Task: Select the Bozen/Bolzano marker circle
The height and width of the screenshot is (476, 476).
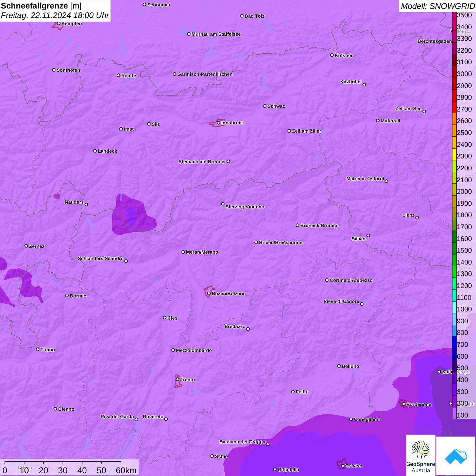Action: (x=209, y=293)
